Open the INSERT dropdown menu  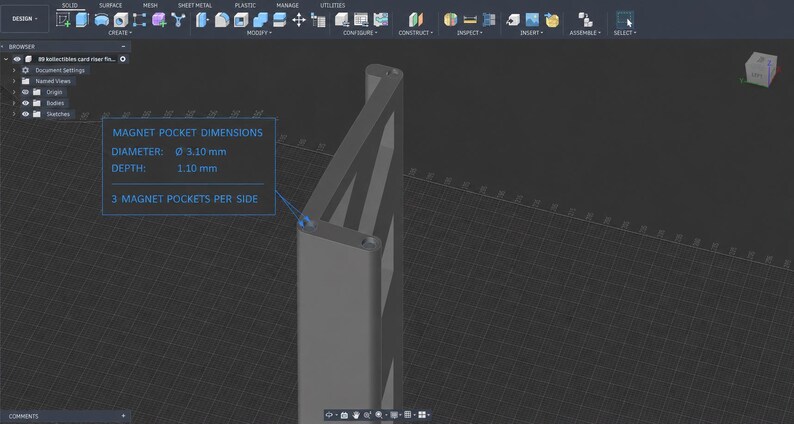click(x=532, y=33)
